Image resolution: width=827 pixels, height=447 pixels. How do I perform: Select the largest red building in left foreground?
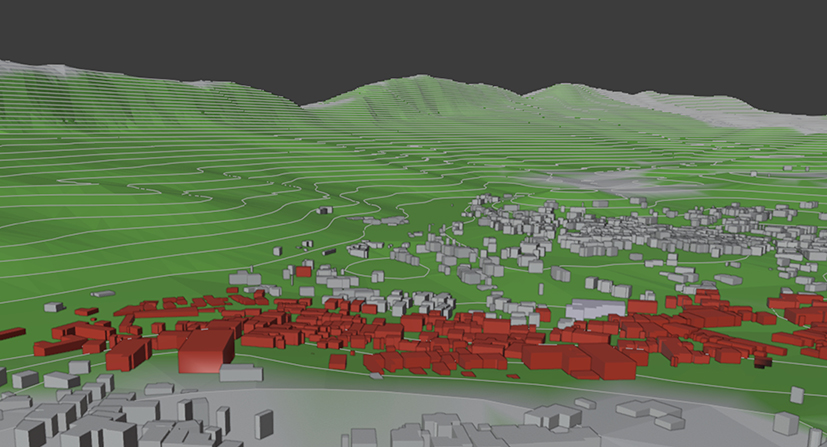205,352
